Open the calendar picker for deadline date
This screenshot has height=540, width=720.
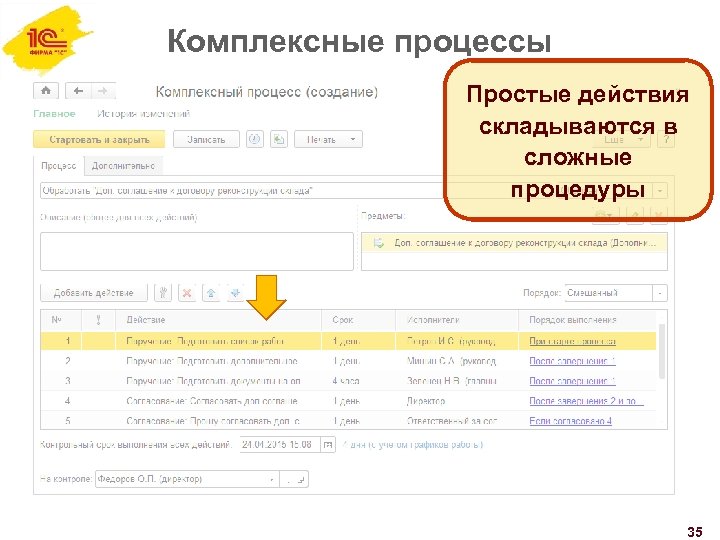[x=327, y=444]
